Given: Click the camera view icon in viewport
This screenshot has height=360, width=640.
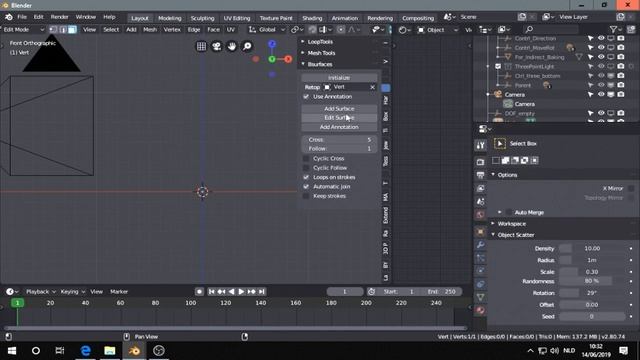Looking at the screenshot, I should tap(216, 46).
